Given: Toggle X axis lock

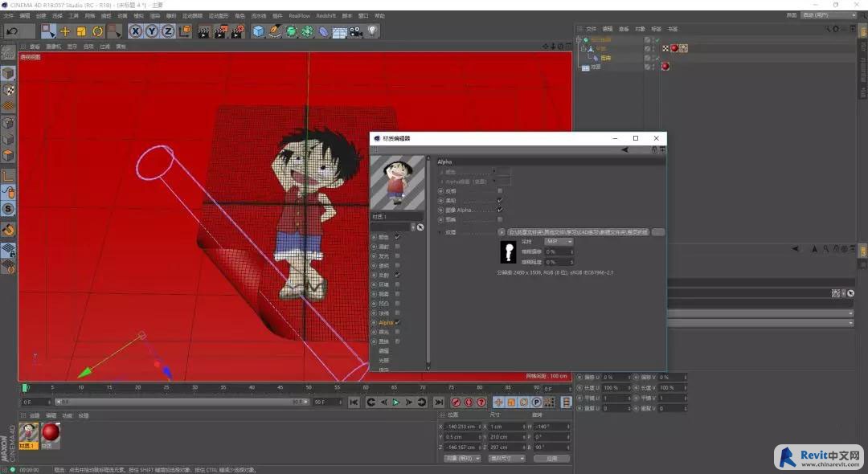Looking at the screenshot, I should (135, 31).
